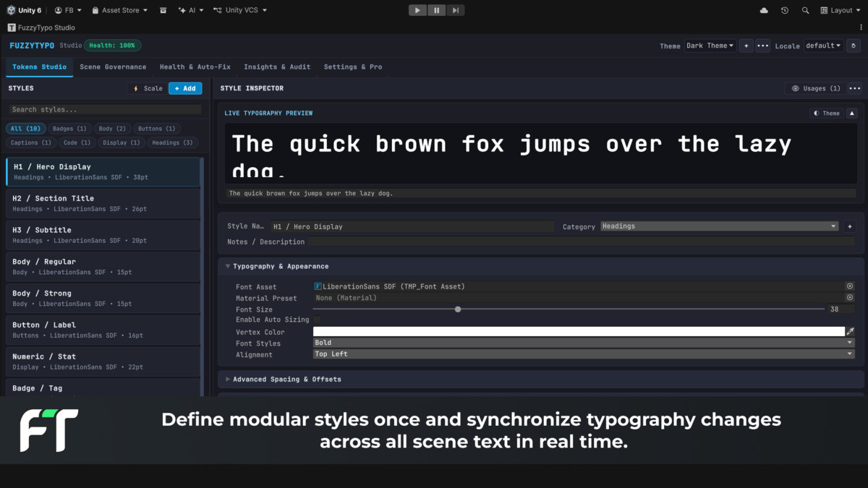Image resolution: width=868 pixels, height=488 pixels.
Task: Collapse the live preview with triangle button
Action: (x=852, y=113)
